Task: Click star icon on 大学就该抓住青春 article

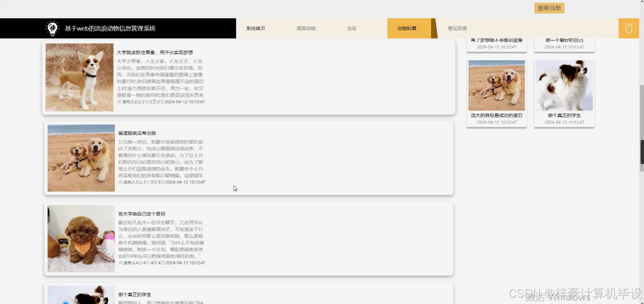Action: pos(148,102)
